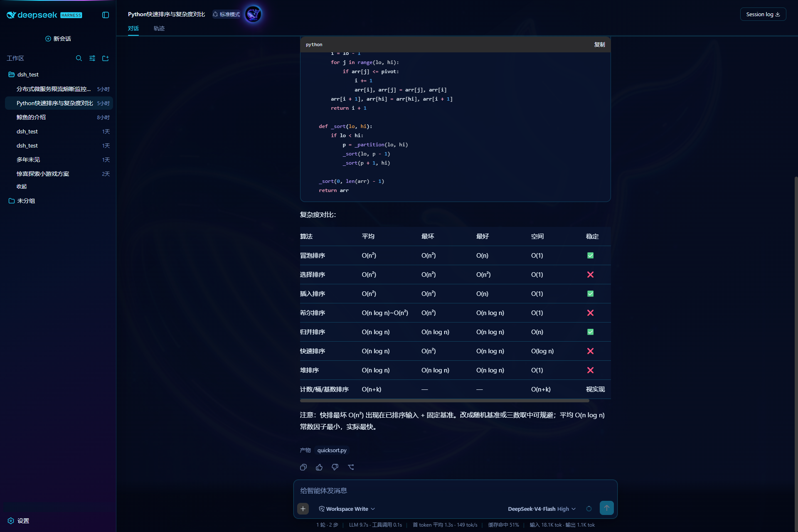Select Python快速排序与复杂度对比 conversation in sidebar
This screenshot has width=798, height=532.
click(x=59, y=103)
